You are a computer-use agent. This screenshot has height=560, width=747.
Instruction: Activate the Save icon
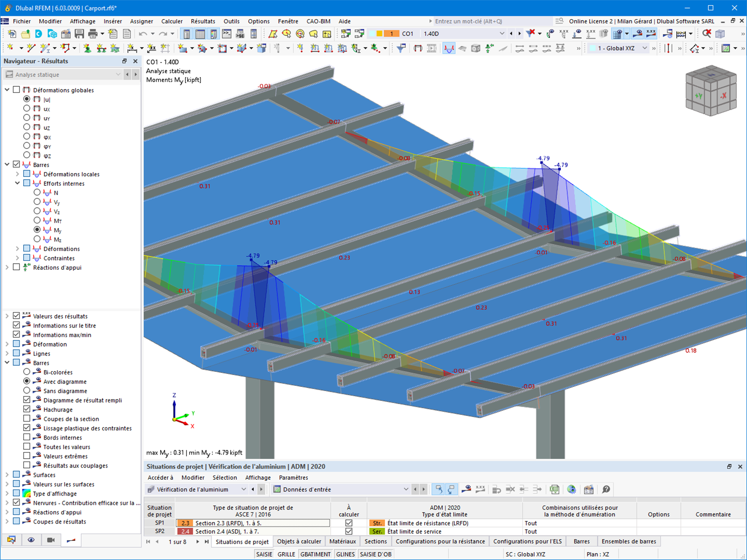tap(80, 33)
